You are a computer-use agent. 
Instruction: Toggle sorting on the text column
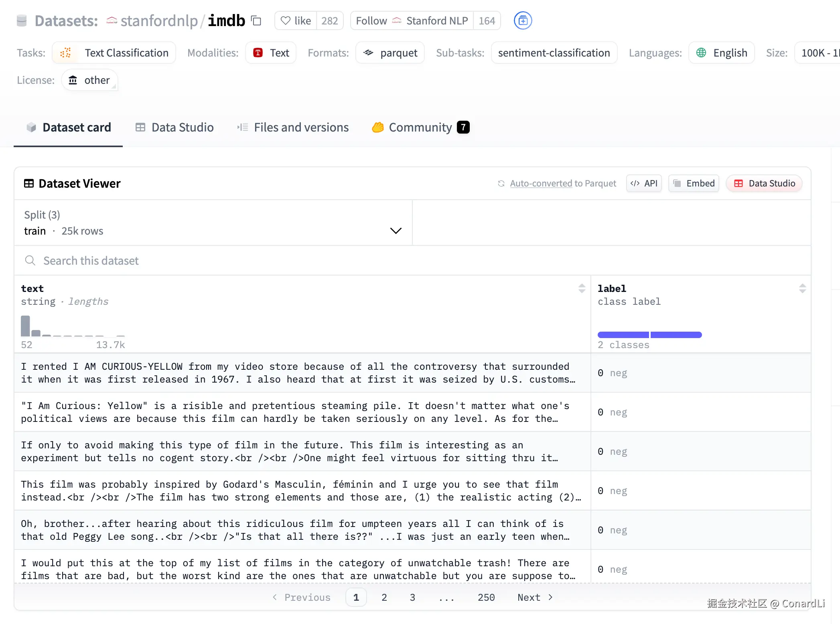pyautogui.click(x=582, y=288)
